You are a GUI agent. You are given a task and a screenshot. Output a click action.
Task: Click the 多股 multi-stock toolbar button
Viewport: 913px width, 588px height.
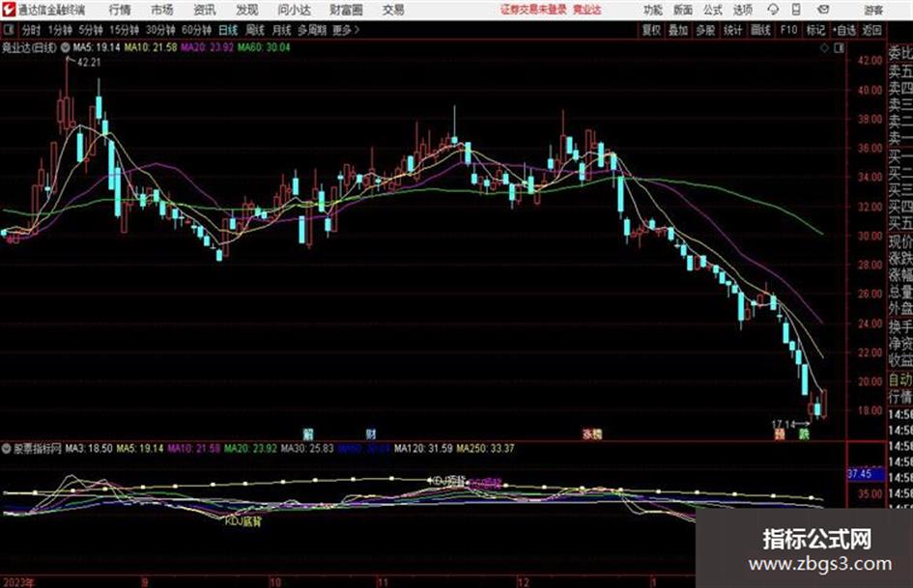click(705, 30)
